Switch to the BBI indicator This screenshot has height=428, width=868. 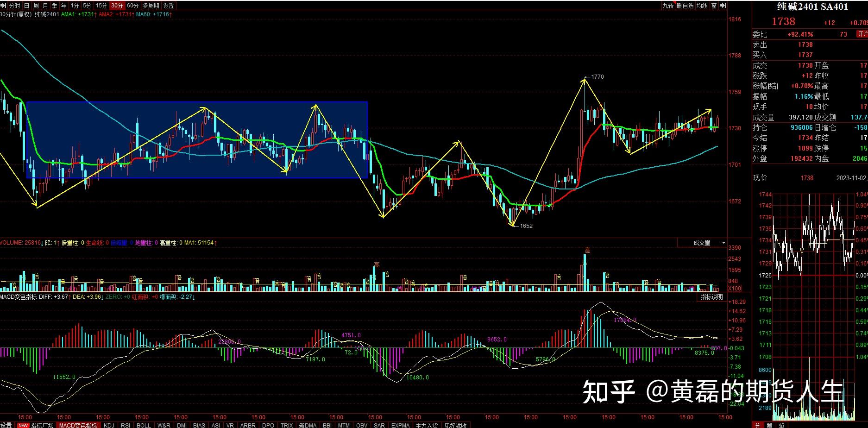327,425
